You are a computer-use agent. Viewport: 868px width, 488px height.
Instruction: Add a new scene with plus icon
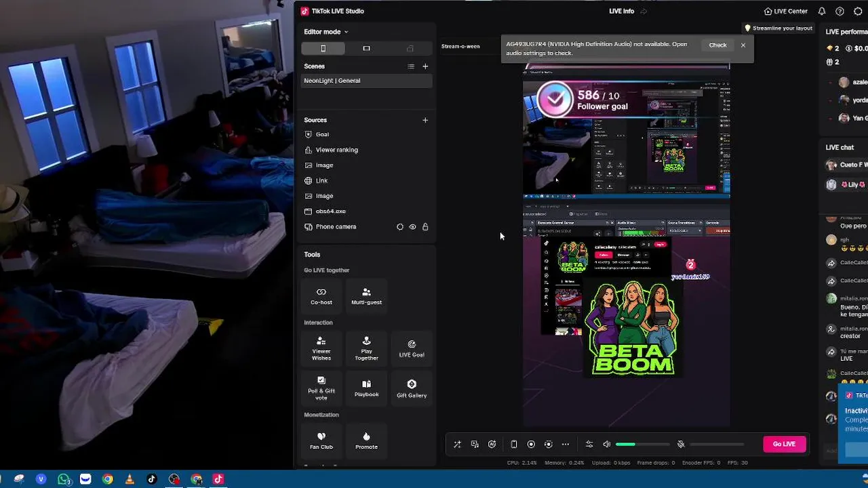[425, 66]
